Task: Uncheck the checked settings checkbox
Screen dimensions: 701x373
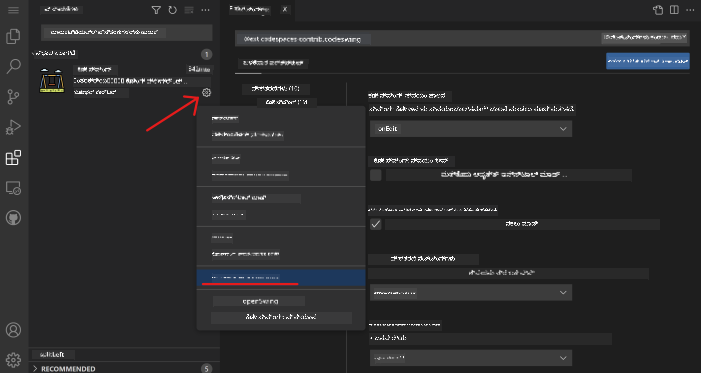Action: (376, 224)
